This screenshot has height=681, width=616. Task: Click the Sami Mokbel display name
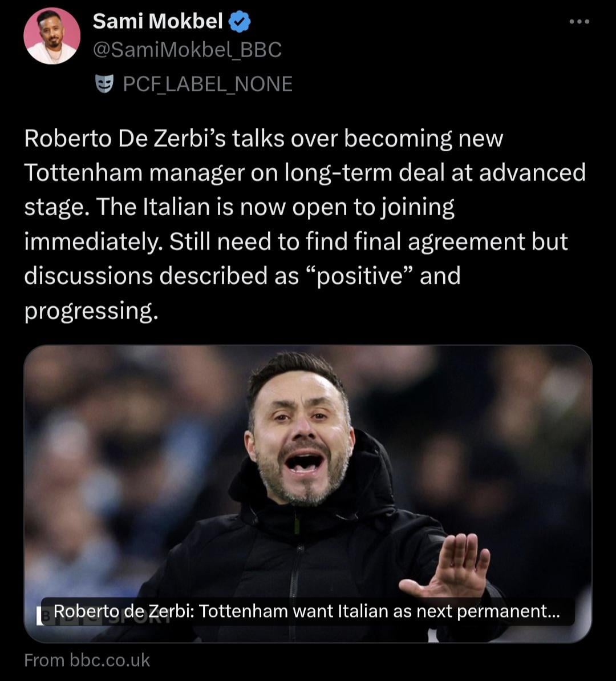point(157,22)
